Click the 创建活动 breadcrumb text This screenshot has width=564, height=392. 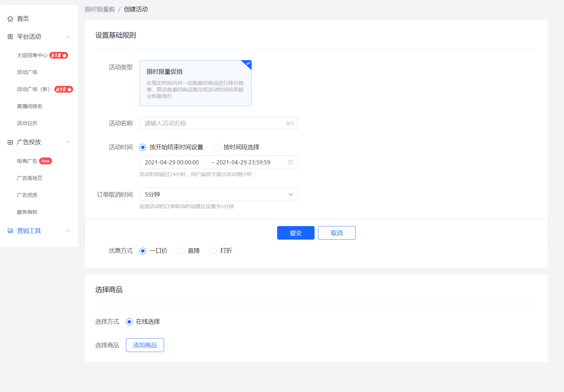(x=136, y=9)
